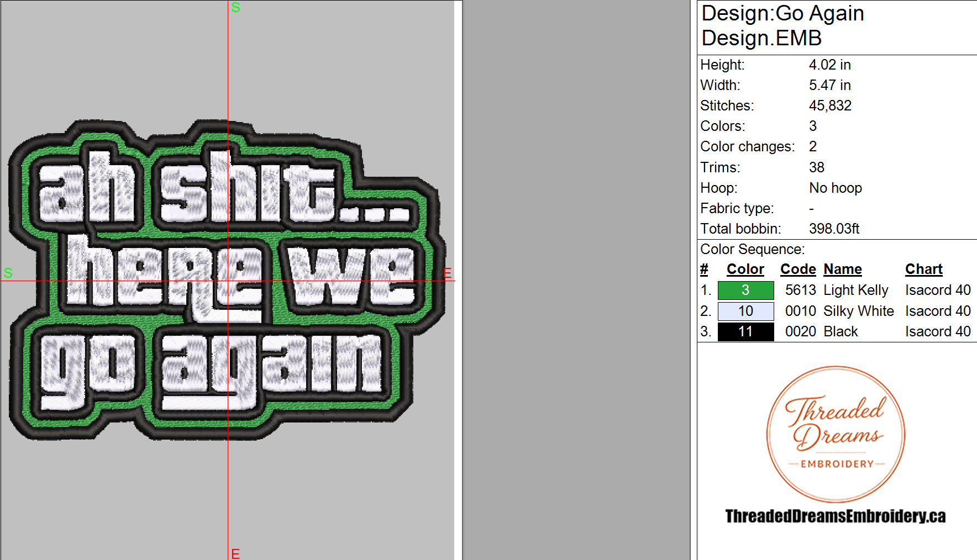
Task: Click the Silky White thread name
Action: pos(858,311)
